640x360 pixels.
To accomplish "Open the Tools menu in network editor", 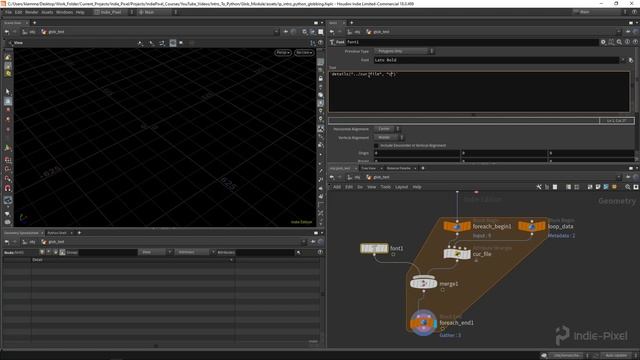I will click(385, 187).
